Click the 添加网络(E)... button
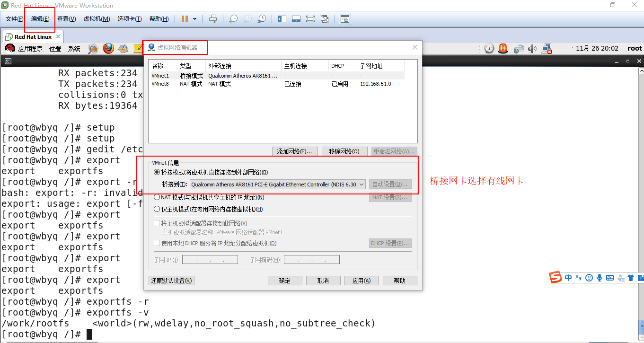 coord(295,151)
